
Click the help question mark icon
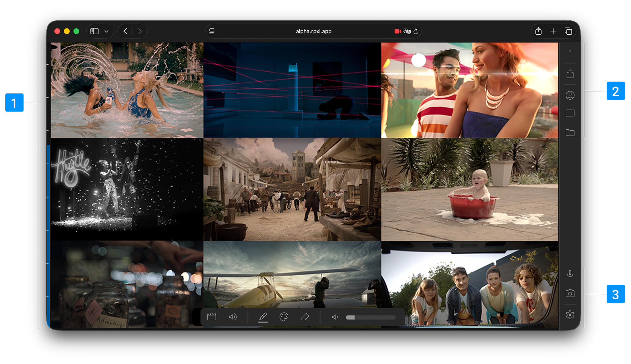570,52
